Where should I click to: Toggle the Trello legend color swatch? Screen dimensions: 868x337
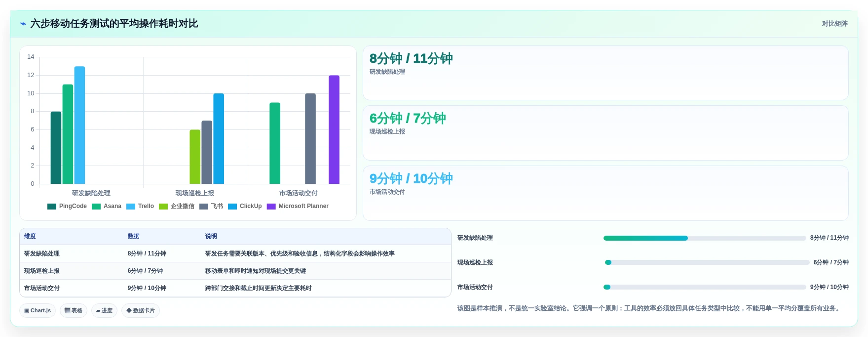coord(131,207)
